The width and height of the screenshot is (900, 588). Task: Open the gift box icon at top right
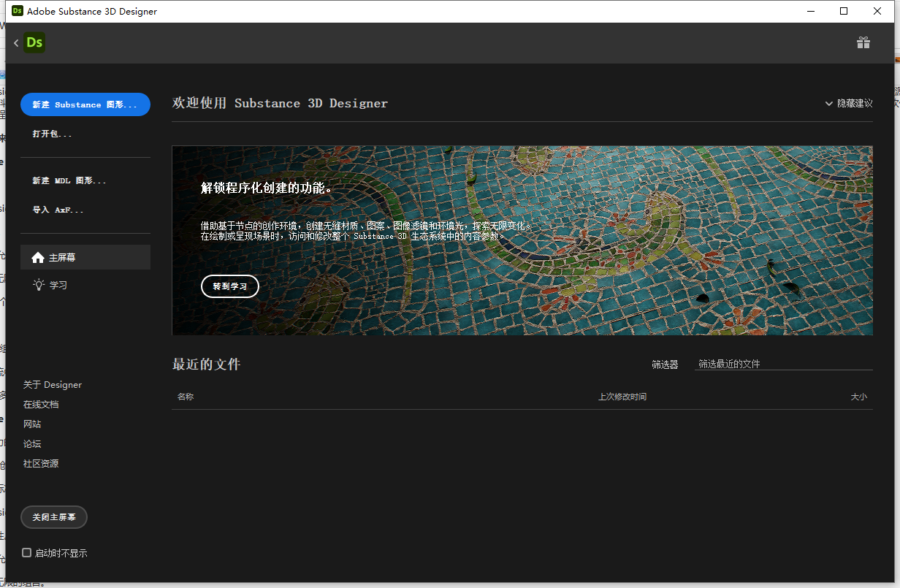pos(863,42)
